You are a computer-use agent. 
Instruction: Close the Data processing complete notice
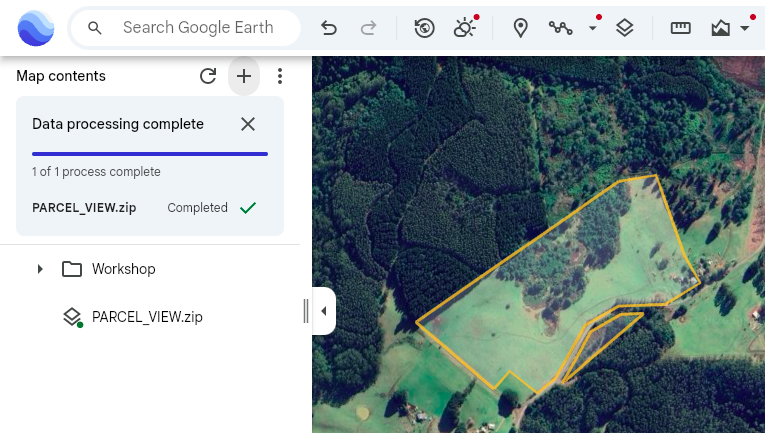[x=248, y=124]
